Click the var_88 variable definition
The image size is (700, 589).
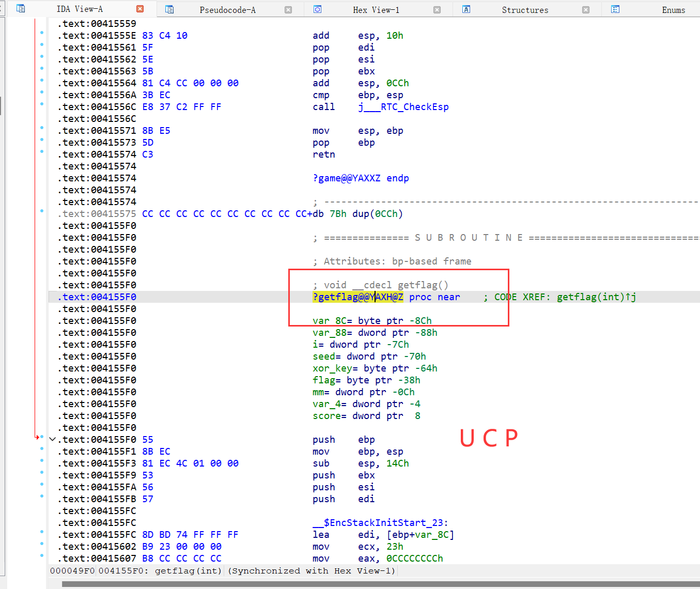375,333
